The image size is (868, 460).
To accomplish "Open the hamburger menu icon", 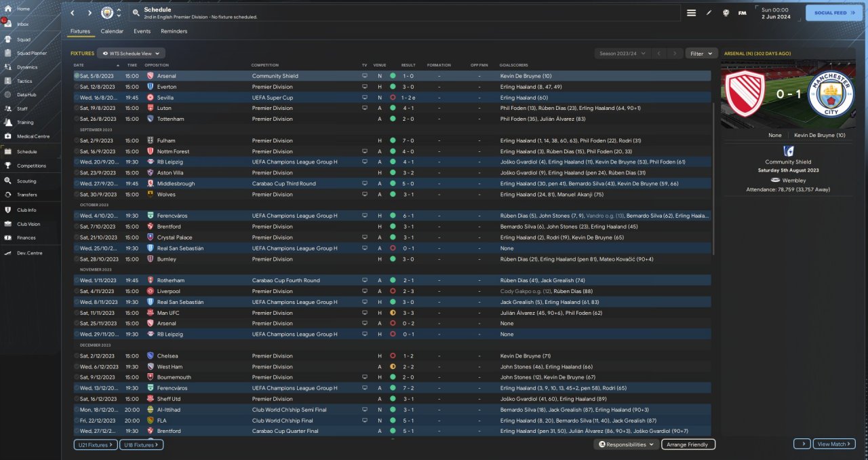I will click(x=691, y=13).
